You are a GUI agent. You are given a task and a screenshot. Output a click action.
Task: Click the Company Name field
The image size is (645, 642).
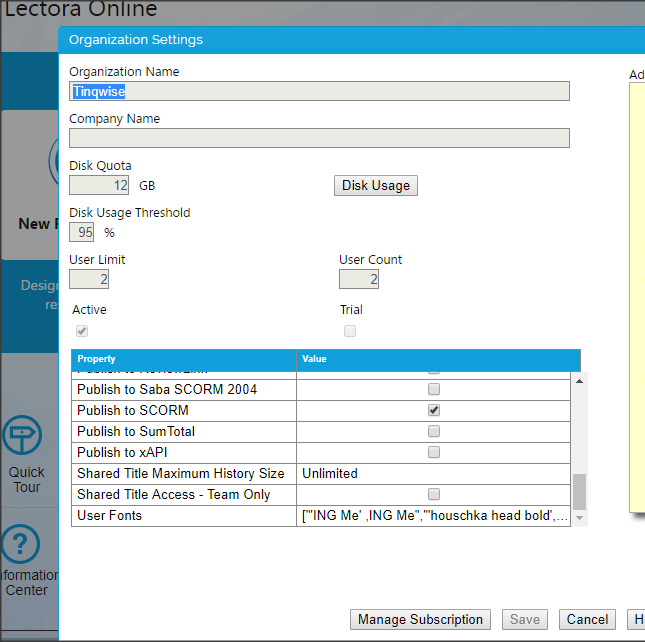click(x=319, y=138)
